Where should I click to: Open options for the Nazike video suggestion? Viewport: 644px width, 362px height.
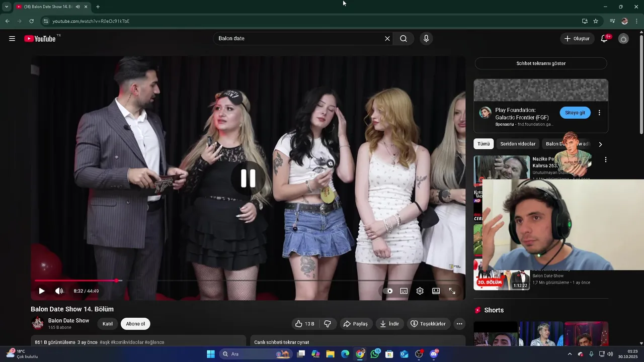pos(606,159)
